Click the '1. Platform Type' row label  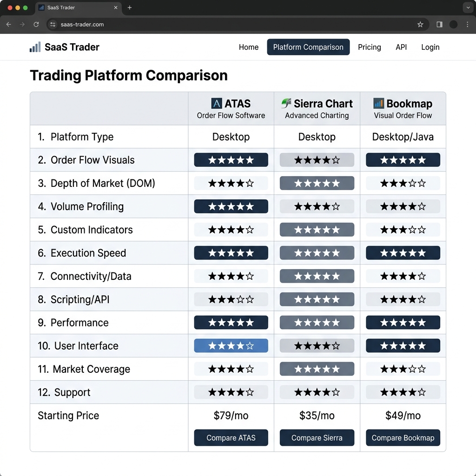click(76, 137)
